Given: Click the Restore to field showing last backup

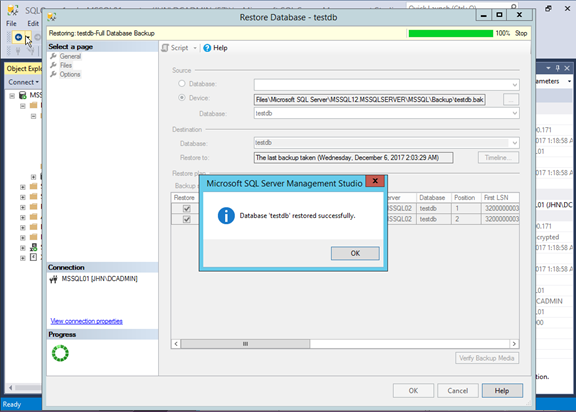Looking at the screenshot, I should (x=353, y=158).
